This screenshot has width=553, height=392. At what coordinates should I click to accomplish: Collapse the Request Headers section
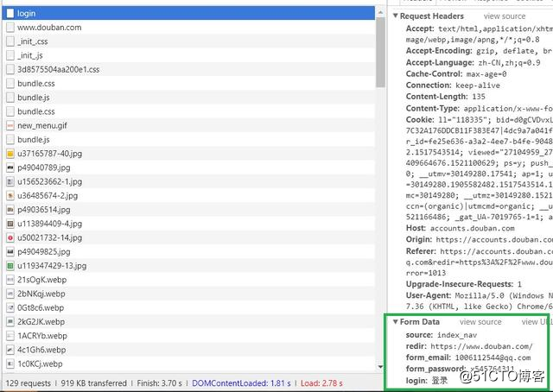point(396,16)
